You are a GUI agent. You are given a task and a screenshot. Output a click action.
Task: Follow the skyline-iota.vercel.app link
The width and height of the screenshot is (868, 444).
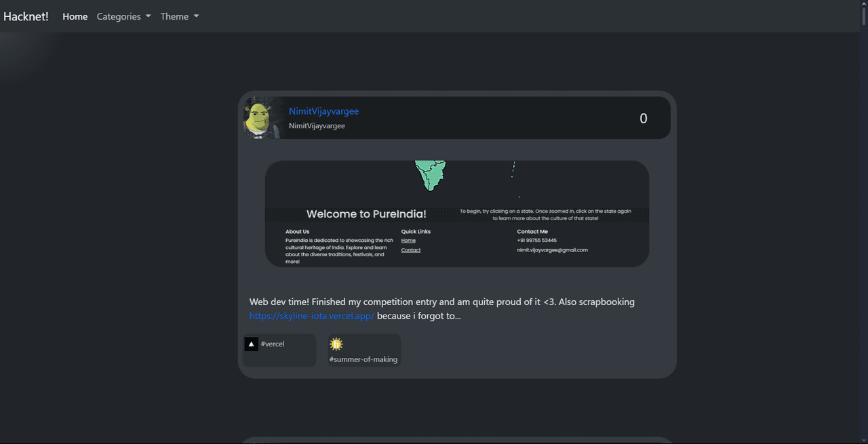click(x=312, y=316)
